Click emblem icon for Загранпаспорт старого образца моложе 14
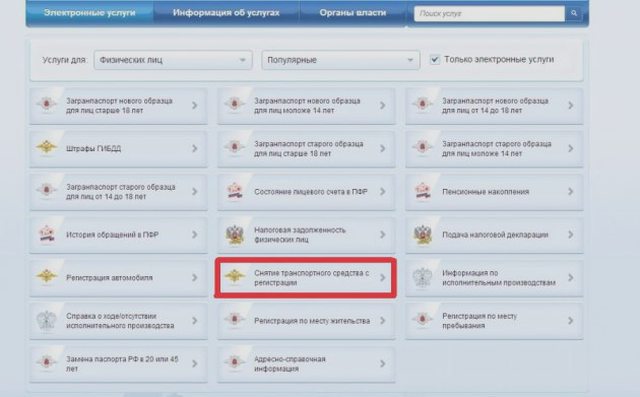The width and height of the screenshot is (640, 397). 422,147
